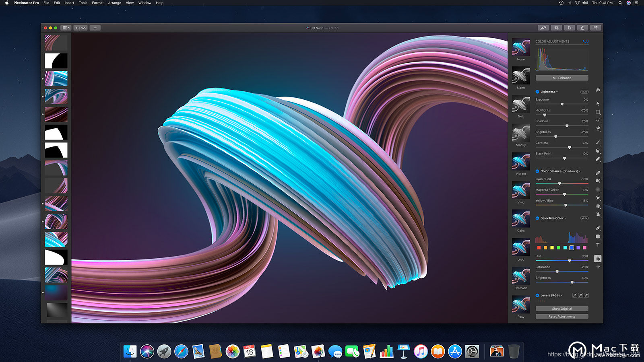Toggle ML Fix for Selective Color
644x362 pixels.
pyautogui.click(x=584, y=218)
